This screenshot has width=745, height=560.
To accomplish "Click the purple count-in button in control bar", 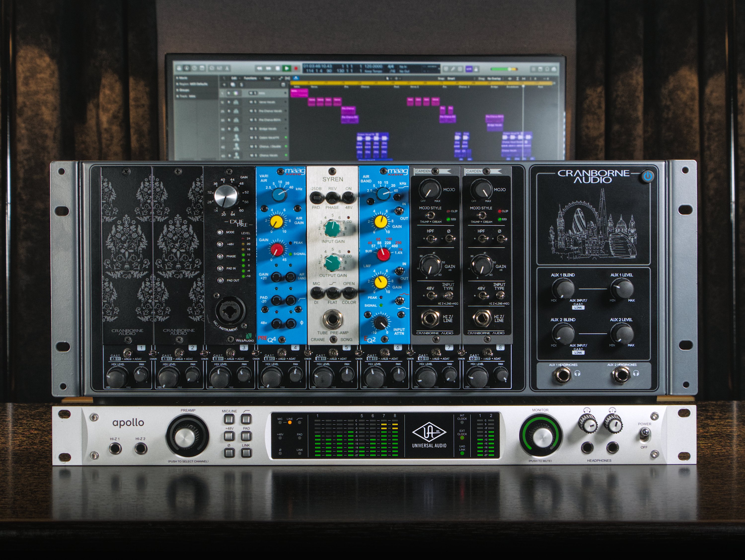I will tap(469, 69).
